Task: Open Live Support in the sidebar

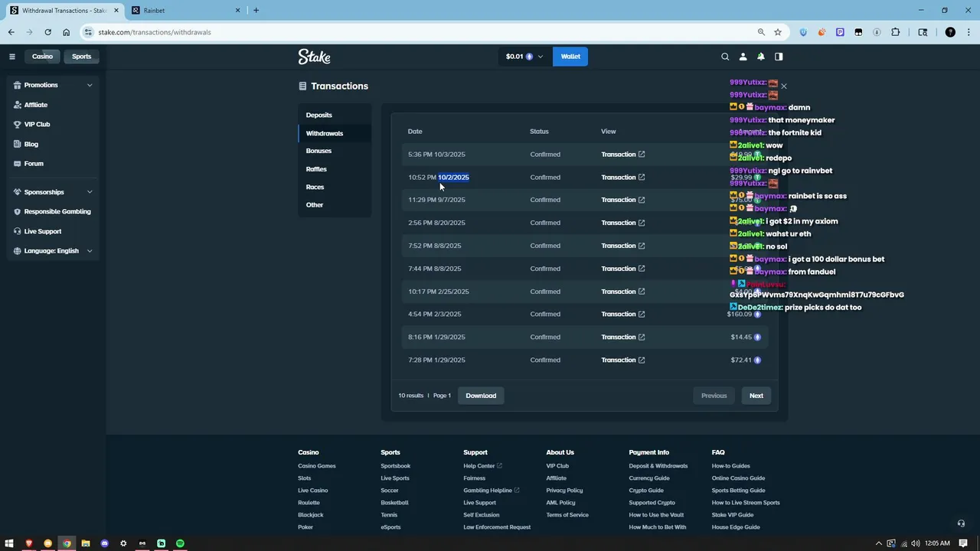Action: point(53,231)
